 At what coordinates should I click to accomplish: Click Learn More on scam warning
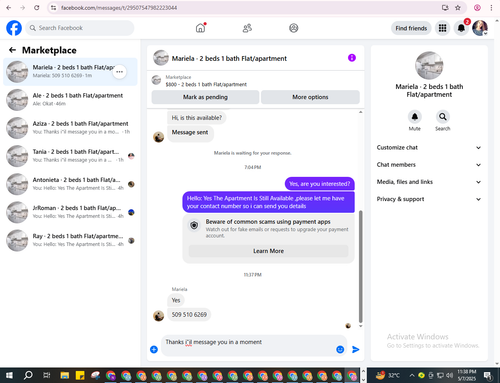(x=268, y=251)
